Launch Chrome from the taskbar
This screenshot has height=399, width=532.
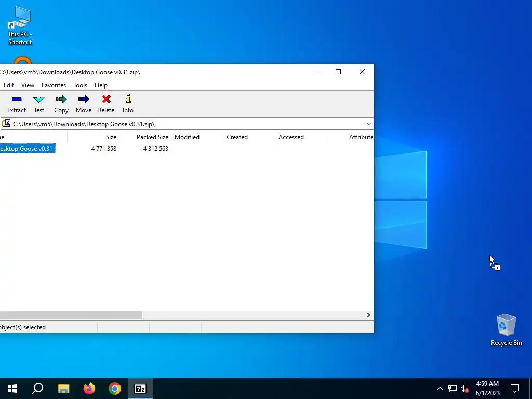[x=115, y=389]
